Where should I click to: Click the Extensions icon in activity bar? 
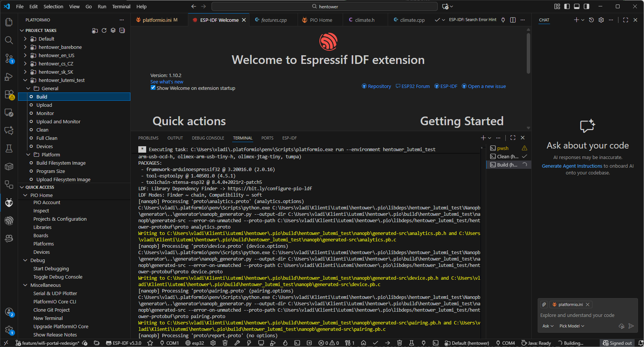pyautogui.click(x=9, y=94)
